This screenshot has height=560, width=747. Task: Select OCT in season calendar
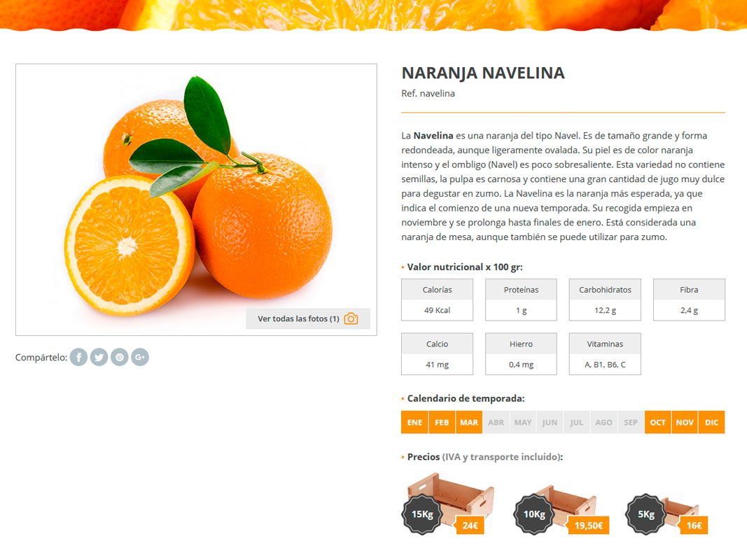coord(657,422)
